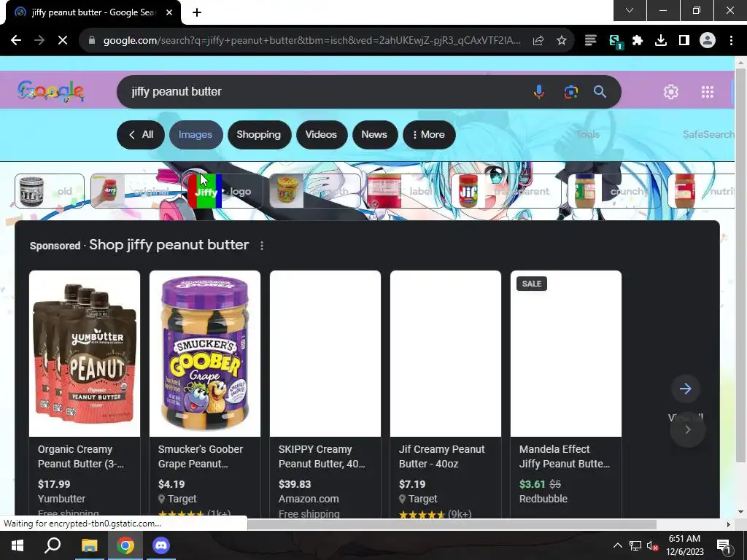Open the Chrome profile avatar
Image resolution: width=747 pixels, height=560 pixels.
(708, 41)
